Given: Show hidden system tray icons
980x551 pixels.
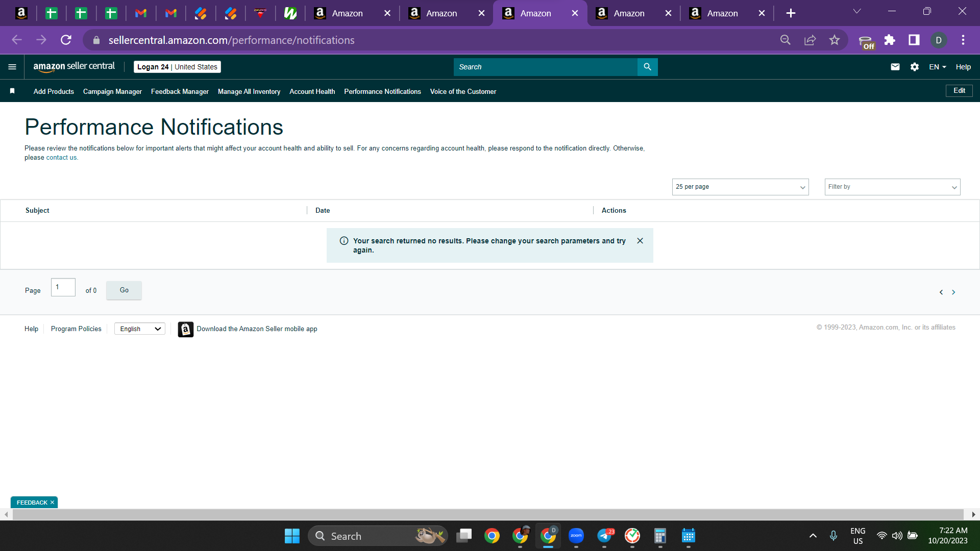Looking at the screenshot, I should [x=813, y=536].
